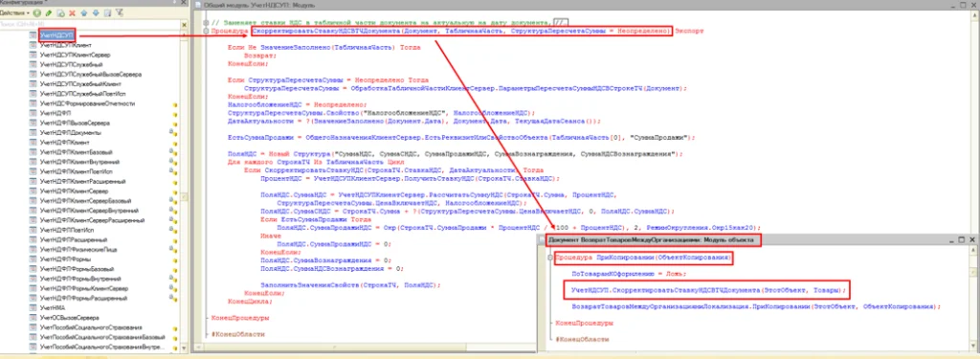The height and width of the screenshot is (359, 980).
Task: Click the green Add button in configuration toolbar
Action: [37, 13]
